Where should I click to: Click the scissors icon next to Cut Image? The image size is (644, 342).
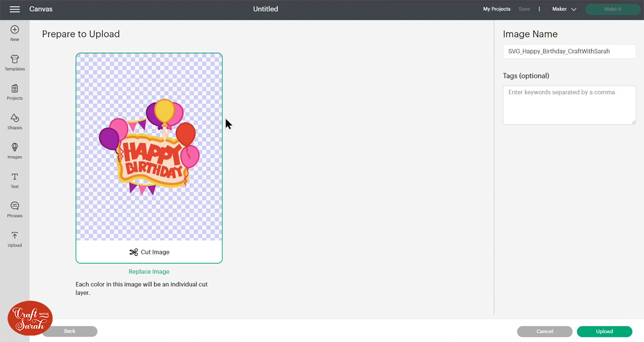[x=133, y=251]
